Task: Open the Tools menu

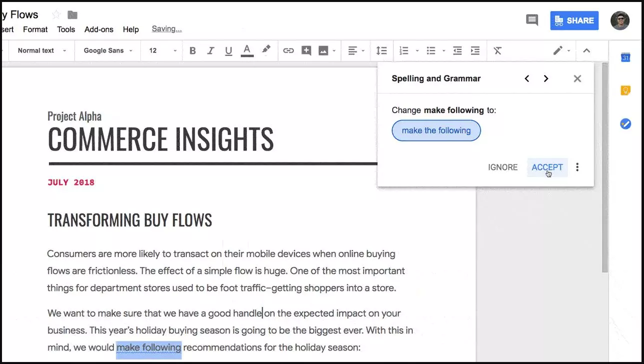Action: point(66,29)
